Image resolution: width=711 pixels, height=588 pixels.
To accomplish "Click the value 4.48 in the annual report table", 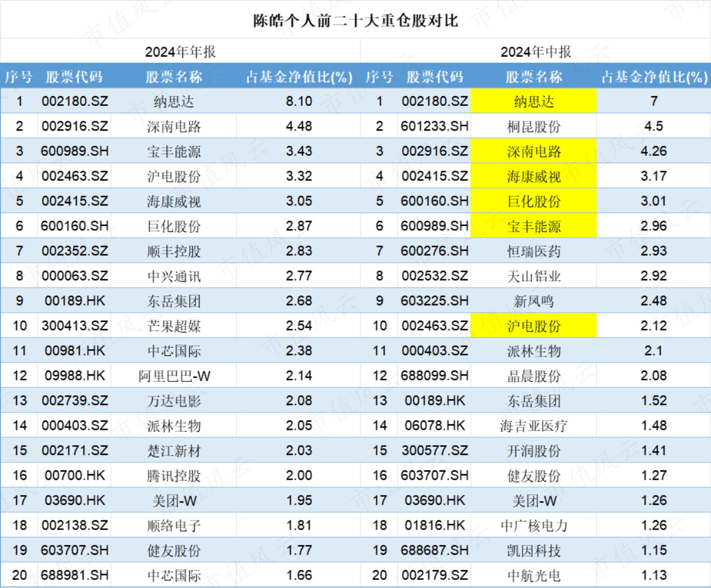I will (x=299, y=126).
